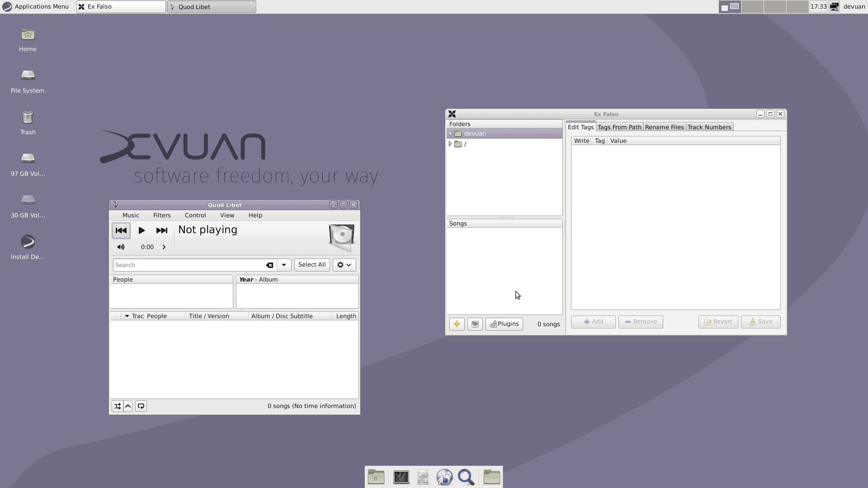This screenshot has width=868, height=488.
Task: Enable repeat mode in Quod Libet
Action: [x=141, y=406]
